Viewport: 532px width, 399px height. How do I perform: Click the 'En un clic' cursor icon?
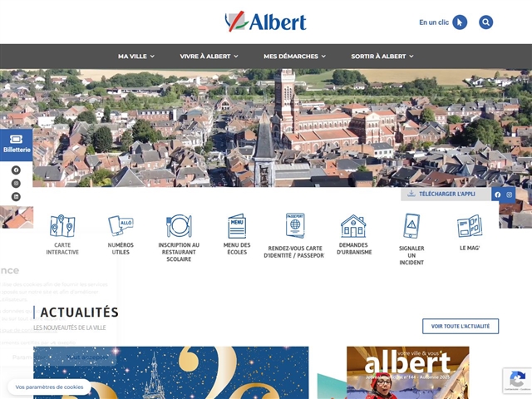click(x=460, y=22)
